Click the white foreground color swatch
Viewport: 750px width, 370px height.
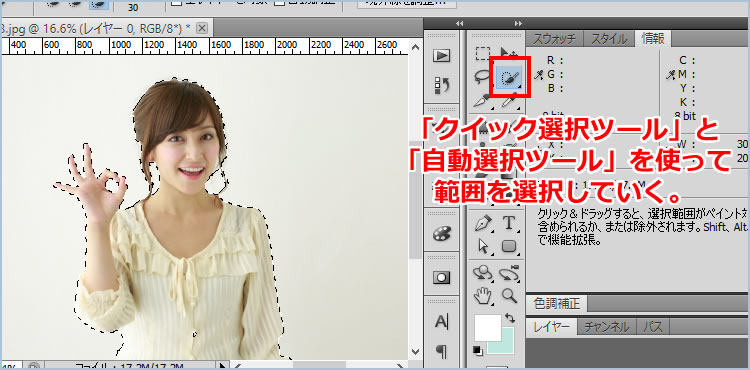pyautogui.click(x=487, y=327)
